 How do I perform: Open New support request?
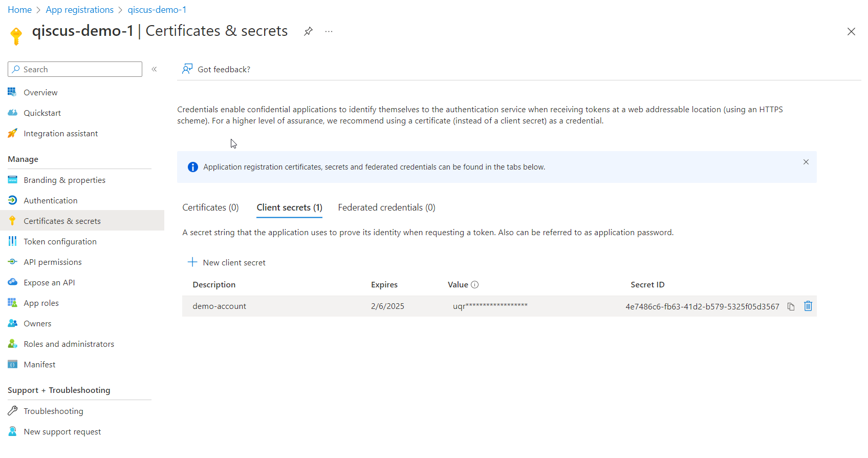[x=62, y=431]
